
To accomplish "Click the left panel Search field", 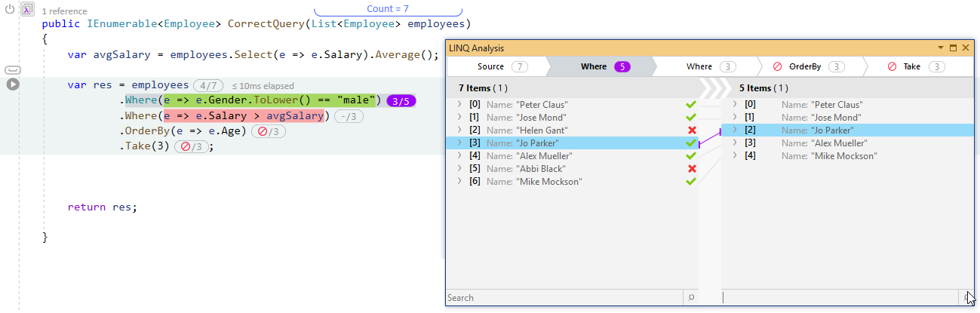I will (564, 298).
